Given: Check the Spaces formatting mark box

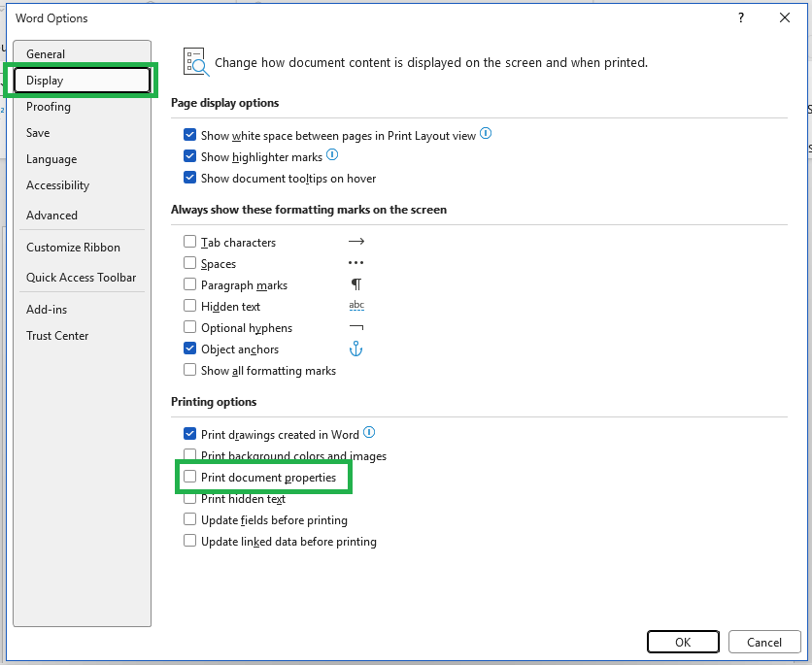Looking at the screenshot, I should click(190, 263).
